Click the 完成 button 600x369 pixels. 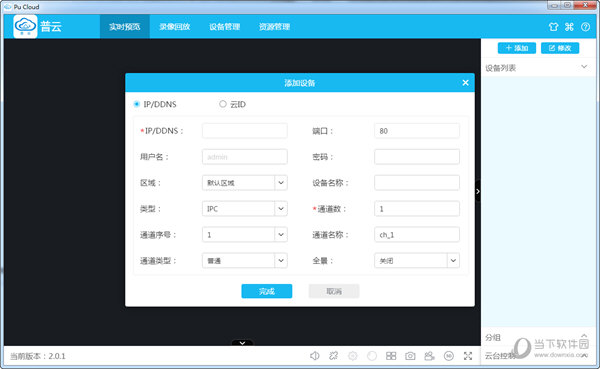coord(267,291)
